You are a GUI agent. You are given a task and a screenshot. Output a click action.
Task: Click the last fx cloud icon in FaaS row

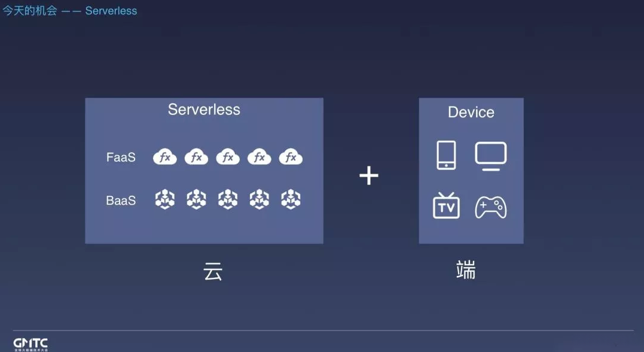point(291,157)
